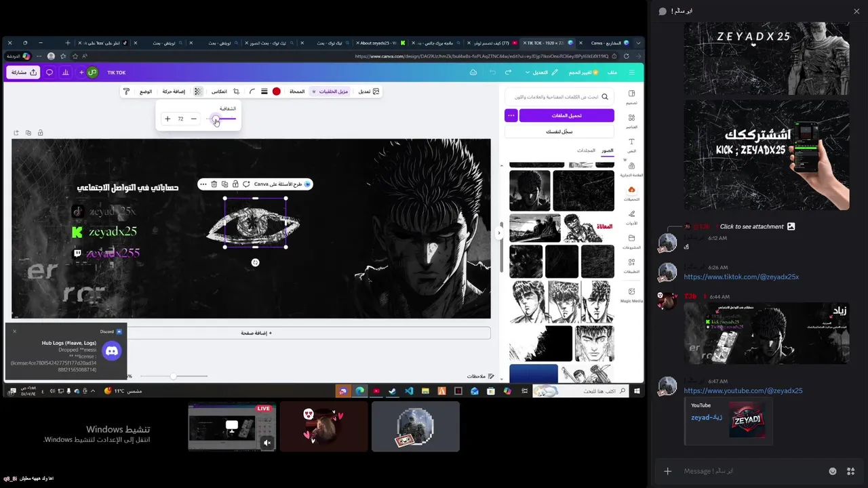Click the canvas zoom slider handle

(174, 376)
